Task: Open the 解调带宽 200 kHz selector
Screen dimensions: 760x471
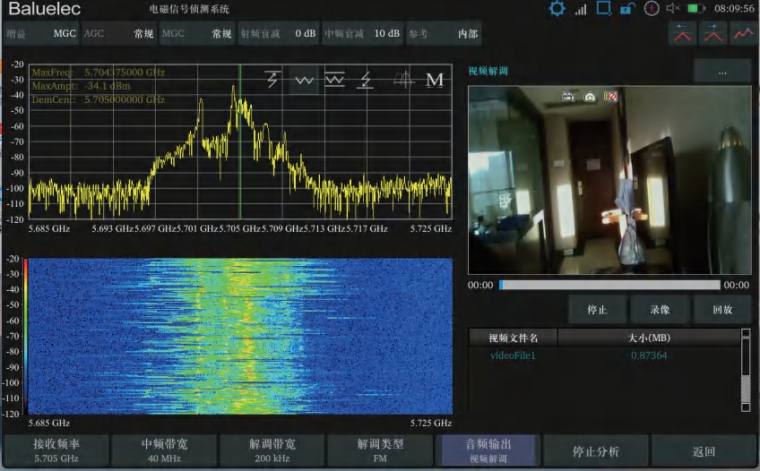Action: (x=271, y=451)
